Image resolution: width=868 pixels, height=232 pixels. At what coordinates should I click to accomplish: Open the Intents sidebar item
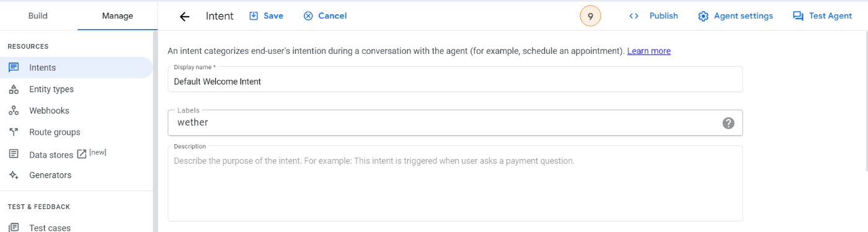click(76, 68)
